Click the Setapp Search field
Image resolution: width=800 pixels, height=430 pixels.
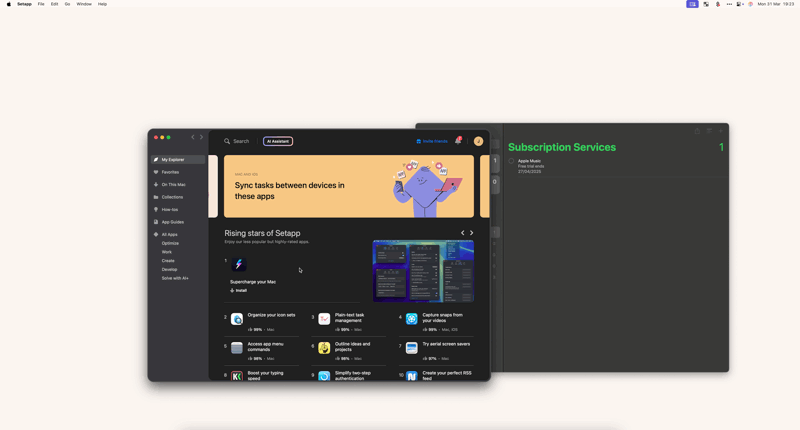tap(237, 141)
